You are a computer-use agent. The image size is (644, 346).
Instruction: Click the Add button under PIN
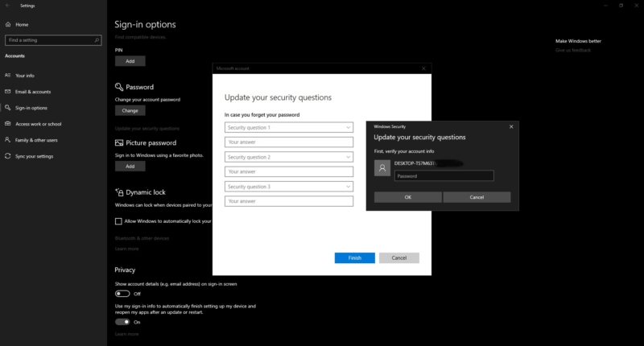(130, 61)
